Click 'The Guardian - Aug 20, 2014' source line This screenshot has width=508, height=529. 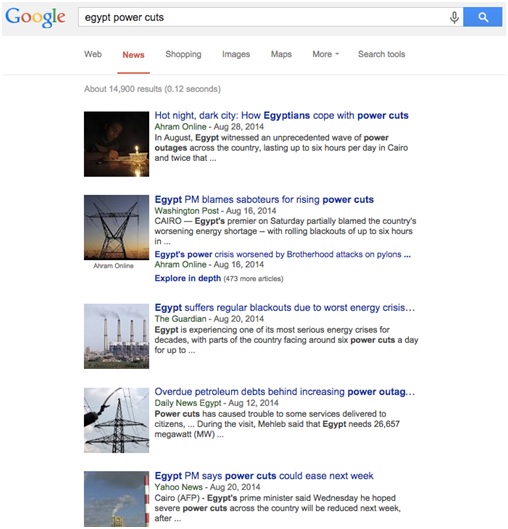tap(209, 319)
